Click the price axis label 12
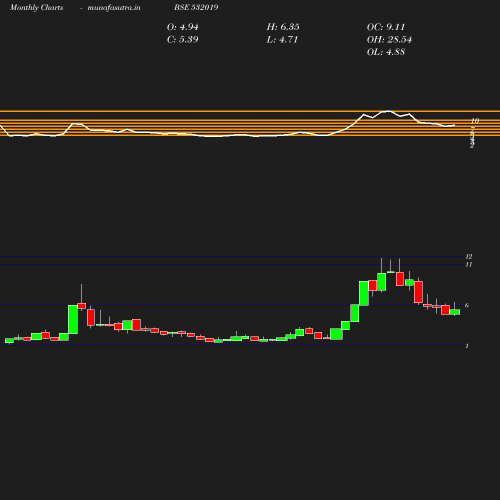The width and height of the screenshot is (500, 500). pyautogui.click(x=469, y=257)
